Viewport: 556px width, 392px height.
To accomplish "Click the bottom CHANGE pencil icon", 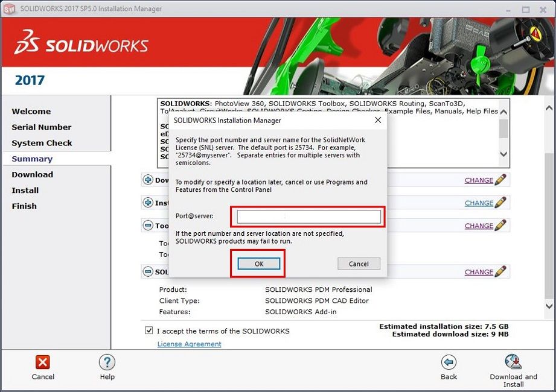I will tap(500, 272).
